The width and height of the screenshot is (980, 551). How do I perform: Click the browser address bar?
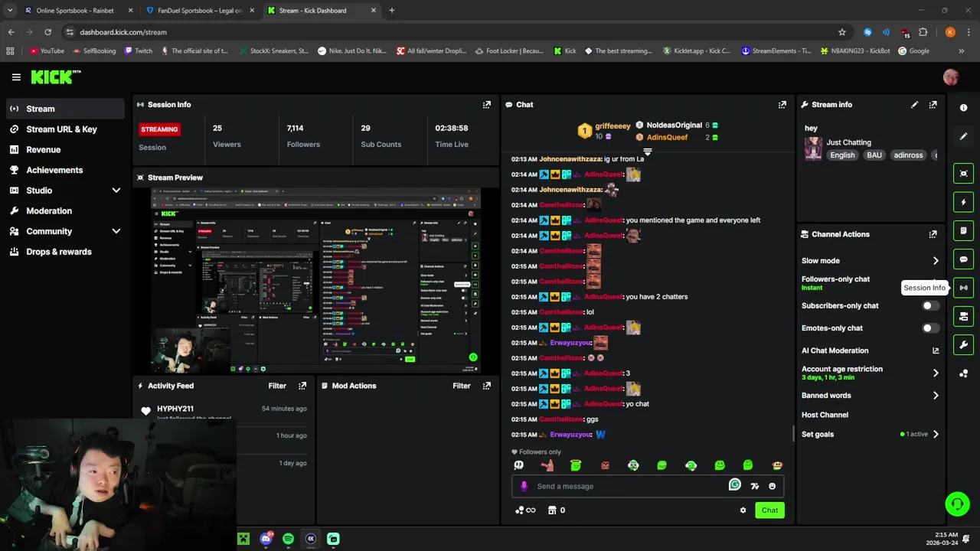(452, 32)
